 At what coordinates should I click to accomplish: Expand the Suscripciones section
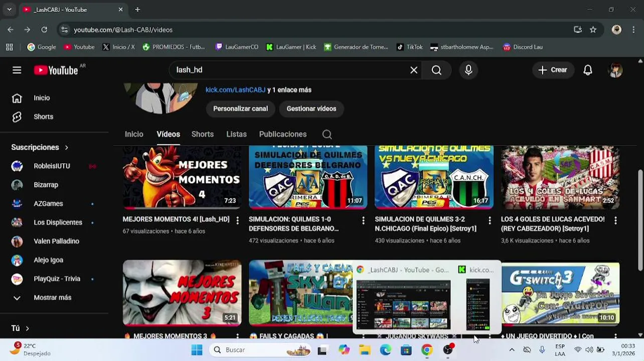coord(40,147)
